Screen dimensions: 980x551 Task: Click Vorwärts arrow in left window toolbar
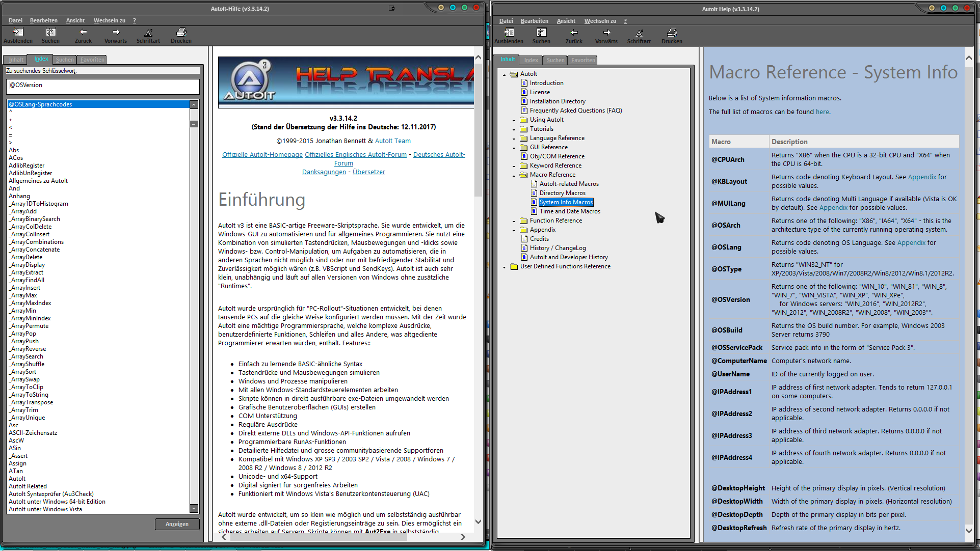(116, 33)
